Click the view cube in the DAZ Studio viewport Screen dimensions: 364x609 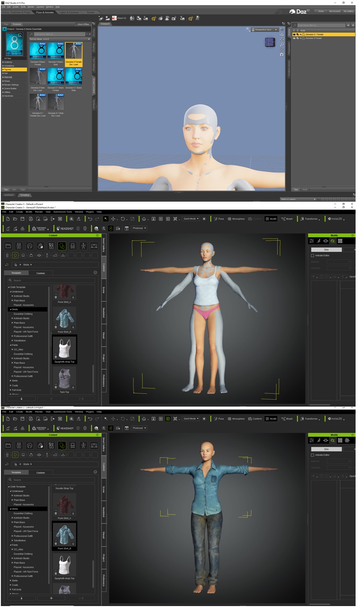(270, 42)
